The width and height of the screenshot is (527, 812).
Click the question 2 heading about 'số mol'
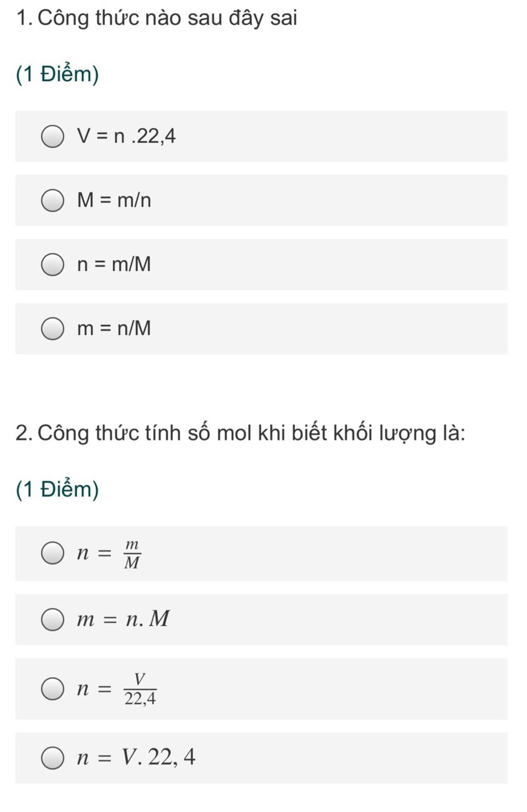pyautogui.click(x=240, y=433)
